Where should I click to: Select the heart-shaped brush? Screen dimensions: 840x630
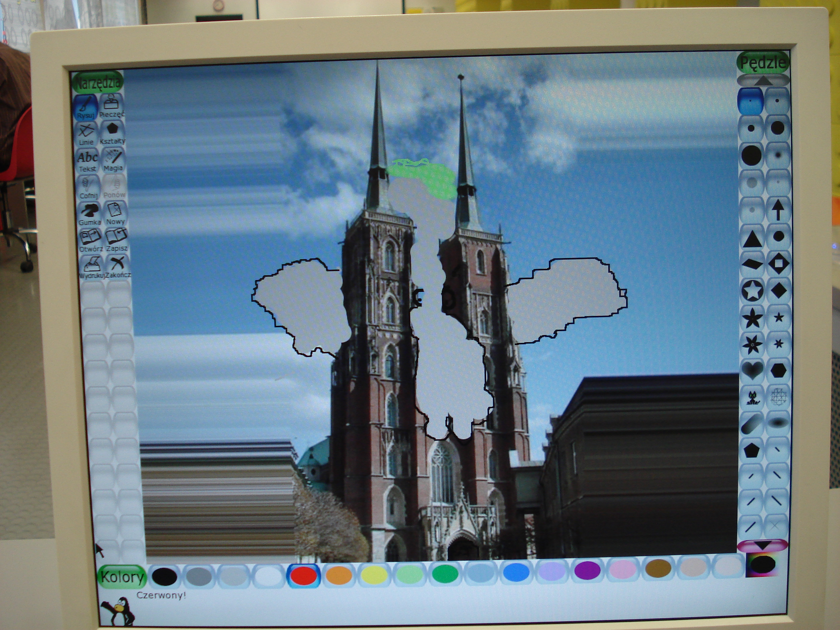coord(752,370)
